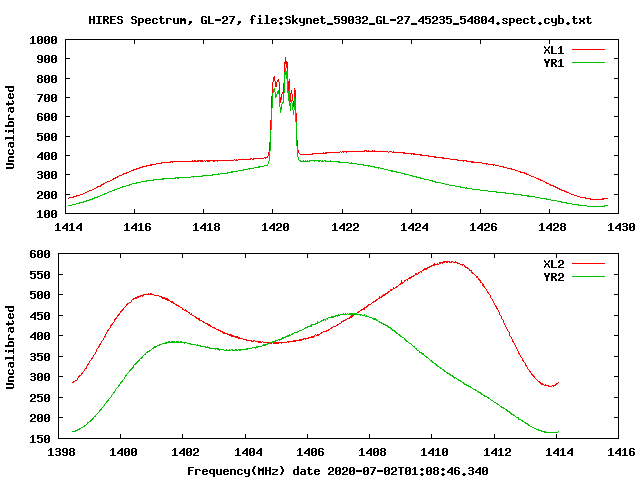Click the 1402 x-axis tick label

click(185, 452)
